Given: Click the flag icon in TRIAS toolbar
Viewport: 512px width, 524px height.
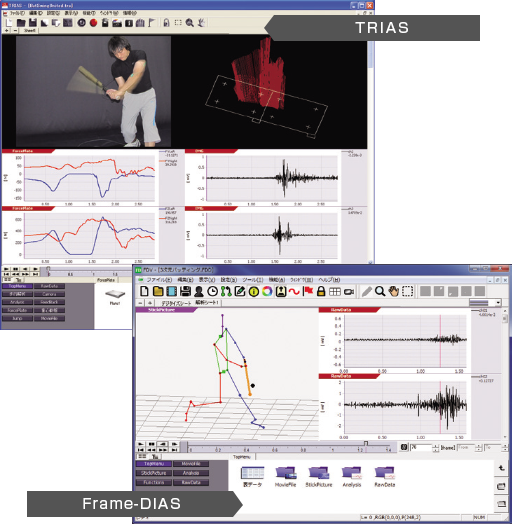Looking at the screenshot, I should click(x=152, y=23).
